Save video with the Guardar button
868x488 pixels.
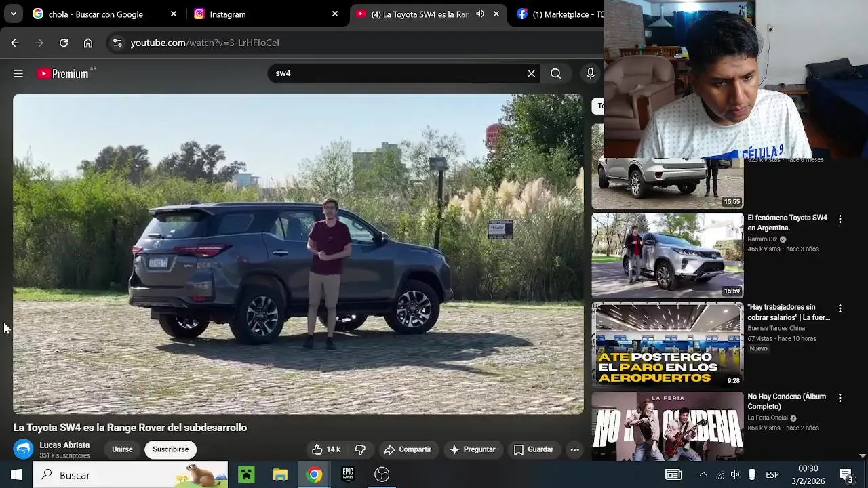pyautogui.click(x=534, y=449)
